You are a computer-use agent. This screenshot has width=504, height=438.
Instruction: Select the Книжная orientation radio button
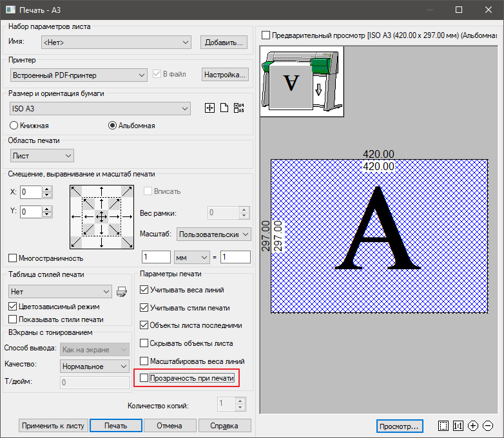pos(14,126)
